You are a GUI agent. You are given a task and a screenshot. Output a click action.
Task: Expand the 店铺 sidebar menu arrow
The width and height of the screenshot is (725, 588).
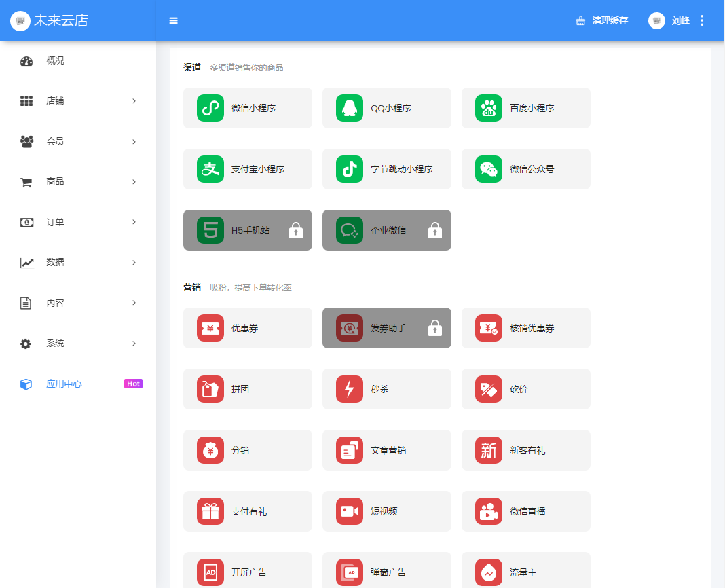(x=134, y=101)
